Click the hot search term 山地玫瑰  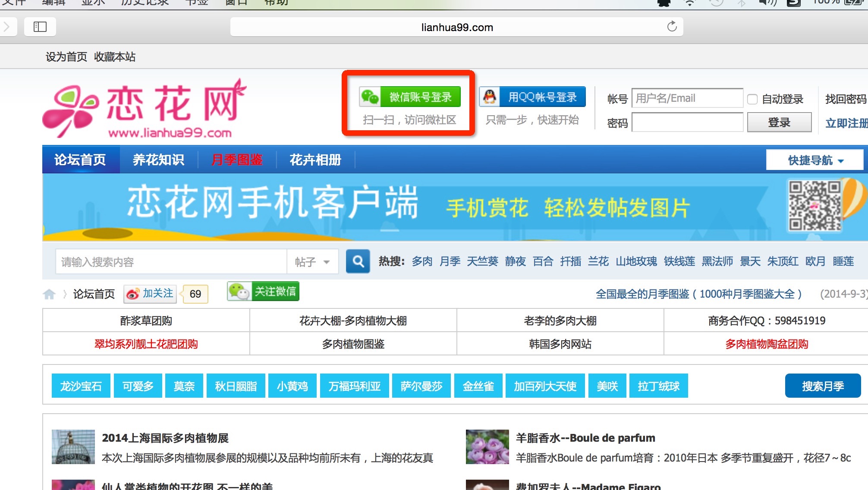click(x=636, y=261)
